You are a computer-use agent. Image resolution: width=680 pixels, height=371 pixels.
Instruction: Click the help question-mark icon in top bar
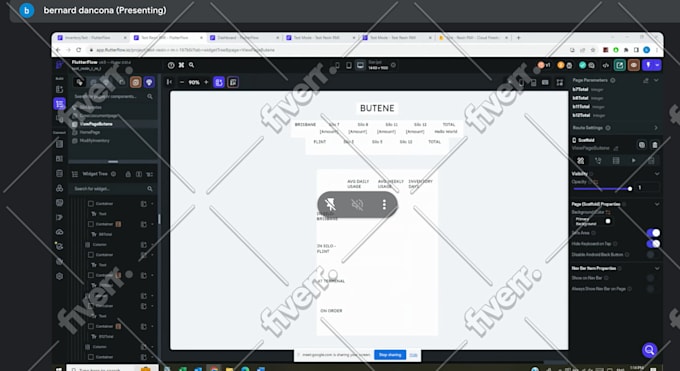pos(171,65)
